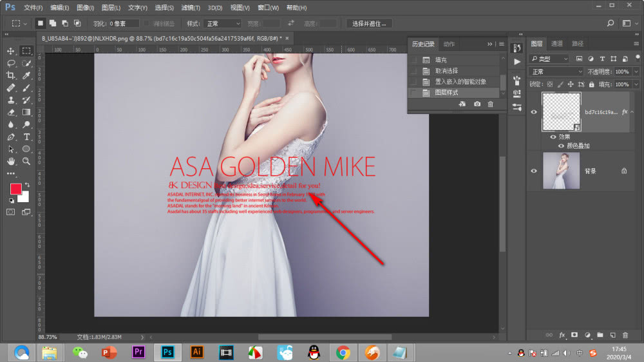Select 取消选择 history state
Screen dimensions: 644x362
click(446, 71)
